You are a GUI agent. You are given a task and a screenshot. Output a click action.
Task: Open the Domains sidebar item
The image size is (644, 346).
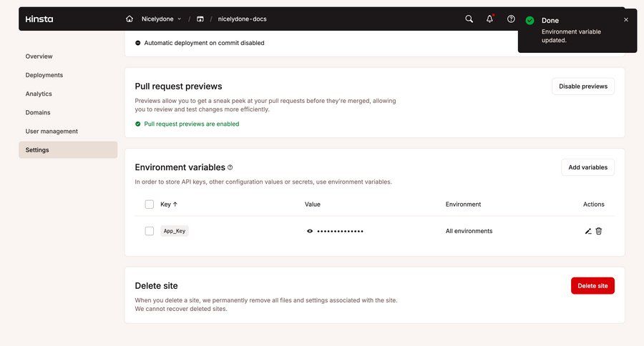[x=38, y=112]
